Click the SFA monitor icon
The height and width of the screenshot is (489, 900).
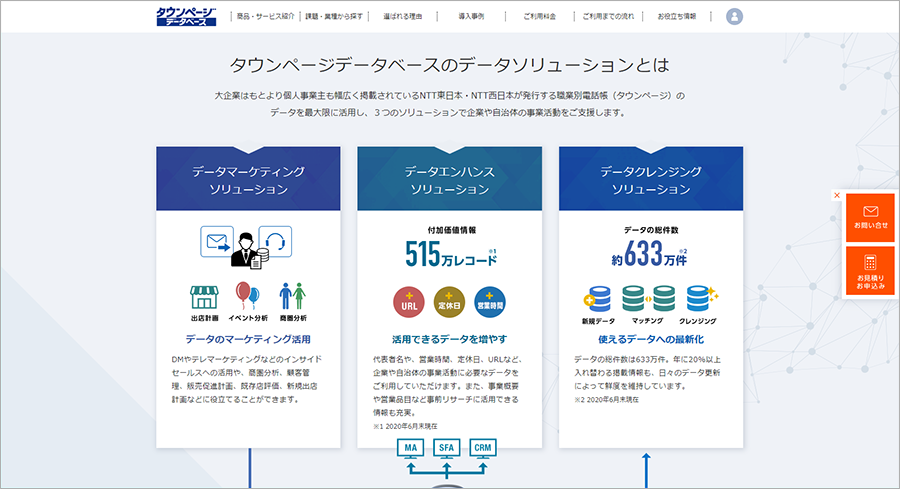pyautogui.click(x=447, y=449)
